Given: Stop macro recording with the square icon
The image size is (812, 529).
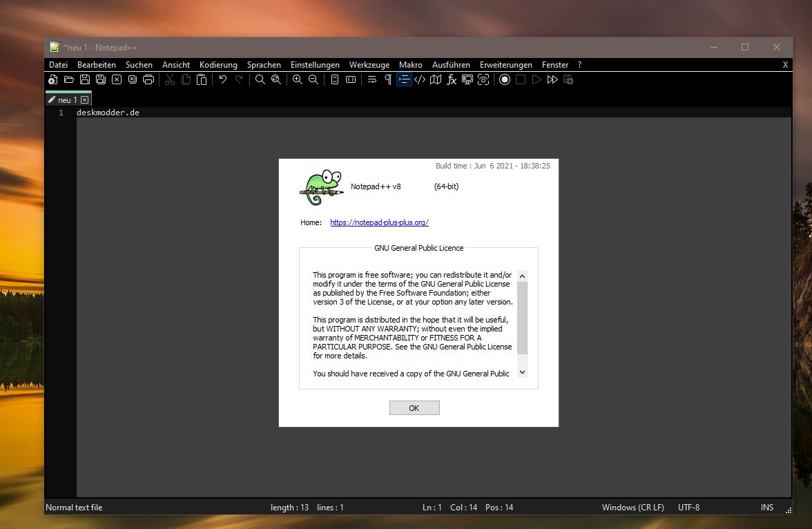Looking at the screenshot, I should 521,79.
